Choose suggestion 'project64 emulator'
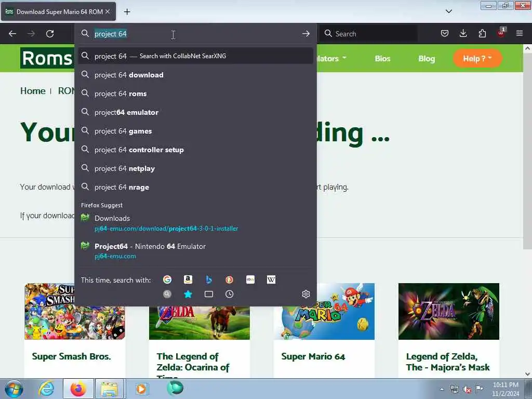Screen dimensions: 532x399 click(x=196, y=112)
